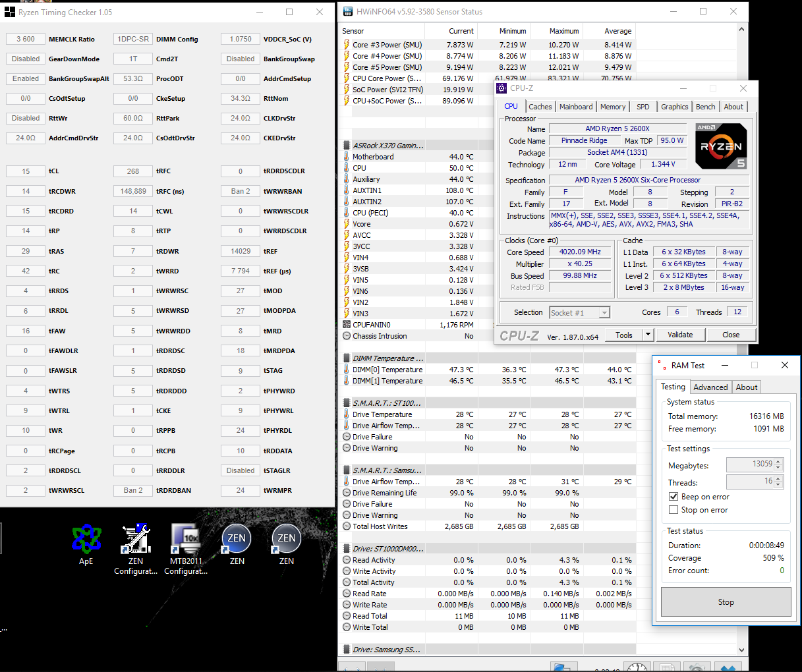Click the Total Host Writes status icon
Image resolution: width=802 pixels, height=672 pixels.
(x=347, y=526)
